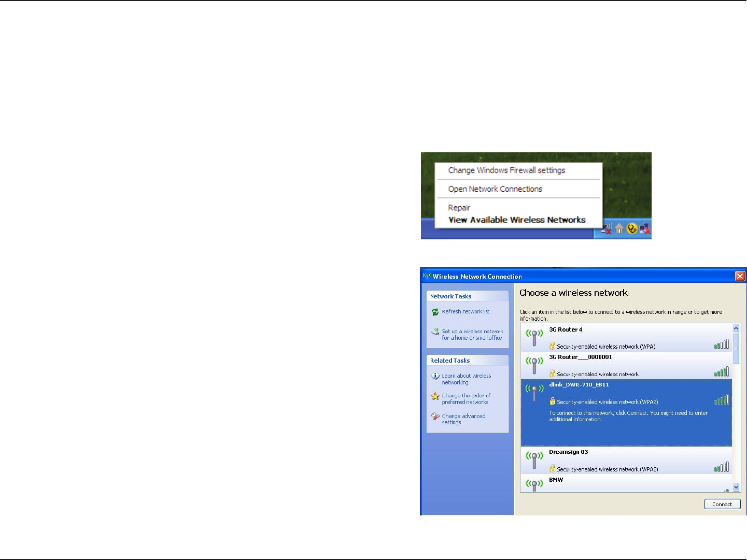This screenshot has width=747, height=560.
Task: Click the wireless network tray icon with red X
Action: [x=607, y=228]
